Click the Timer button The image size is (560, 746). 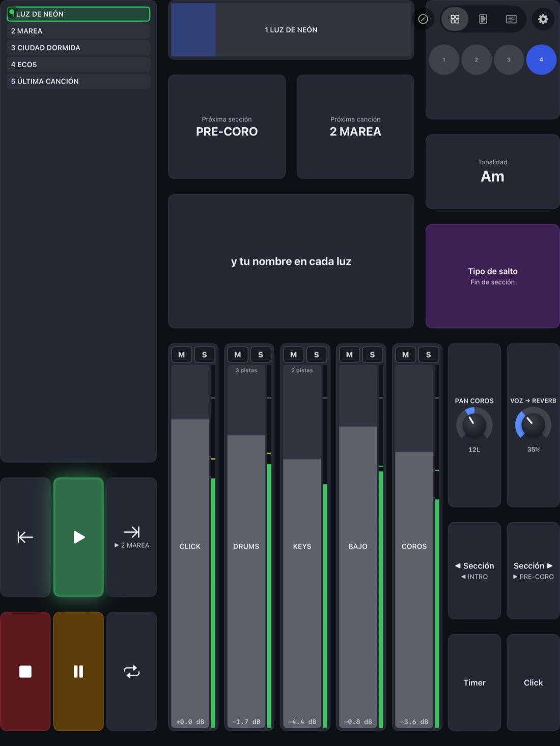[474, 682]
